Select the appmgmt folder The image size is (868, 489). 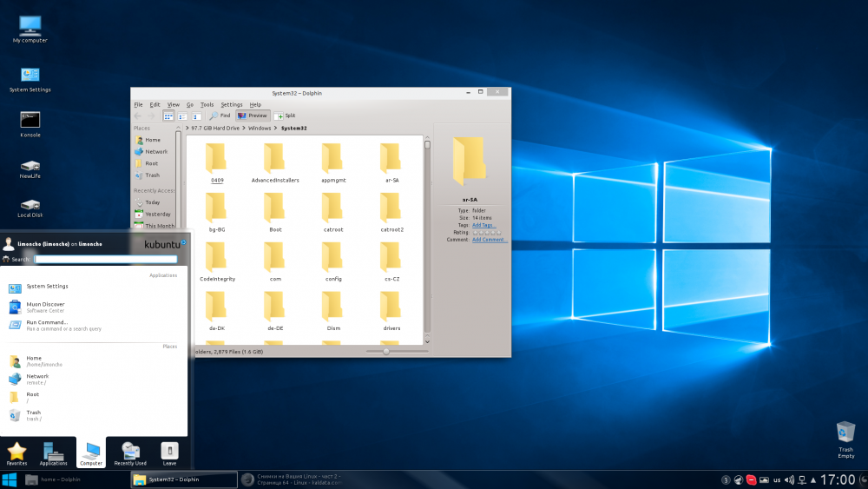[x=333, y=162]
